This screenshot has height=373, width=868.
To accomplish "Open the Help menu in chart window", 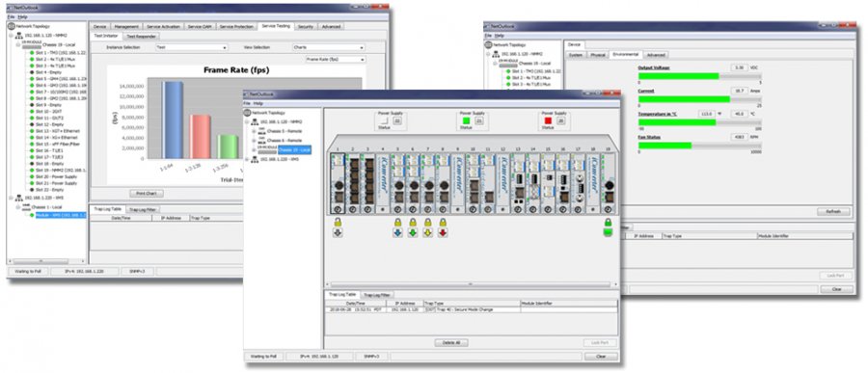I will [x=23, y=16].
